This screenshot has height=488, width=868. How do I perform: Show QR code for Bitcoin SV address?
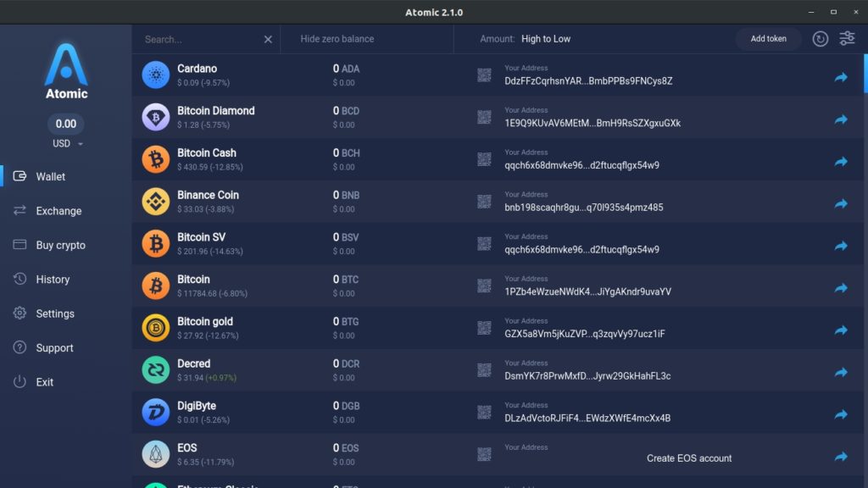[484, 243]
